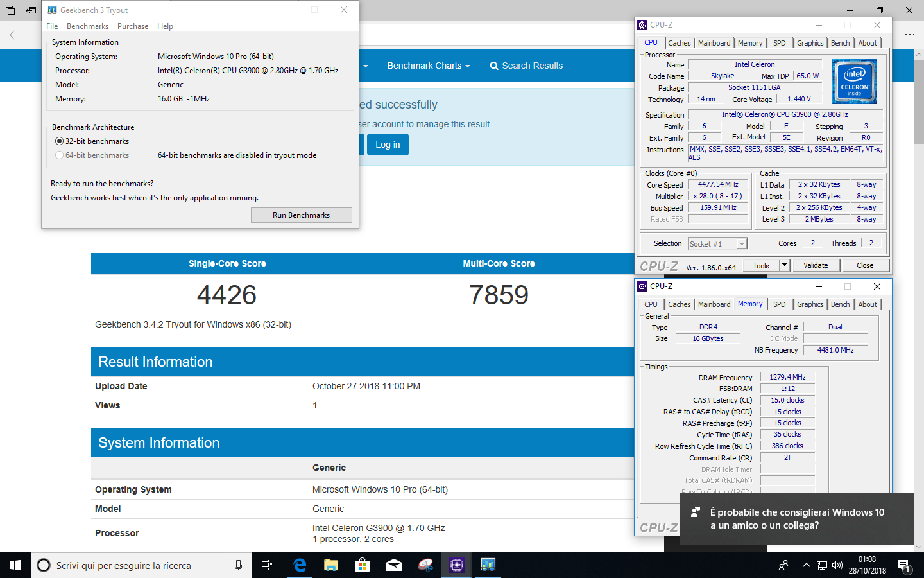
Task: Click Validate button in CPU-Z
Action: click(x=816, y=265)
